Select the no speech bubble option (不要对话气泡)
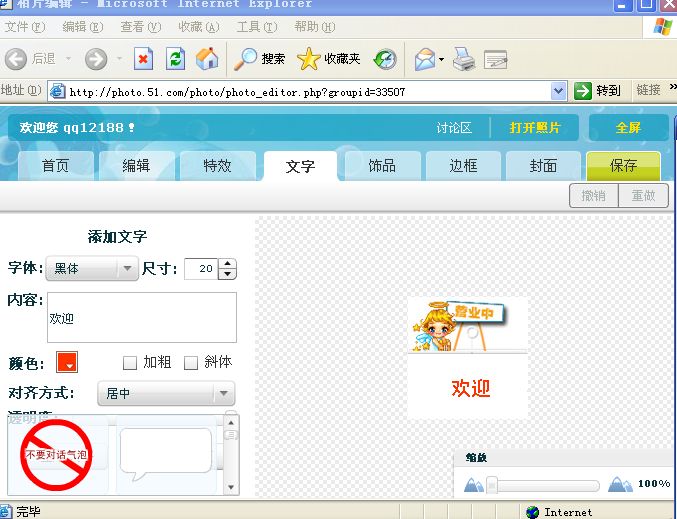Image resolution: width=677 pixels, height=519 pixels. click(56, 454)
